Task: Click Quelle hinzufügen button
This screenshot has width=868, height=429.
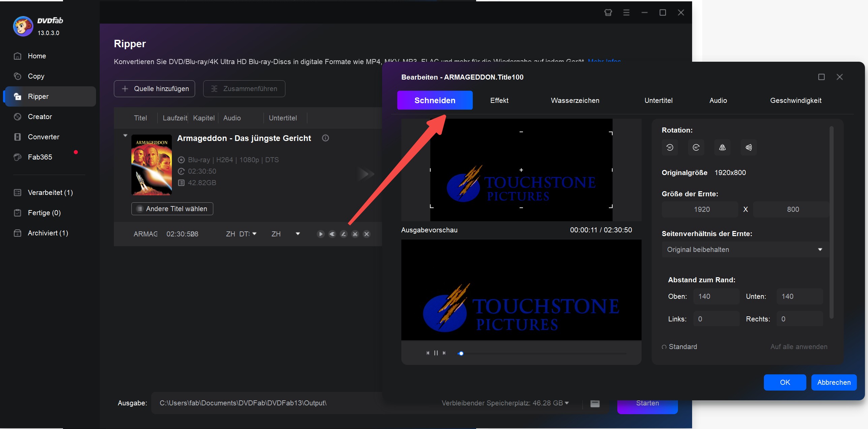Action: coord(154,89)
